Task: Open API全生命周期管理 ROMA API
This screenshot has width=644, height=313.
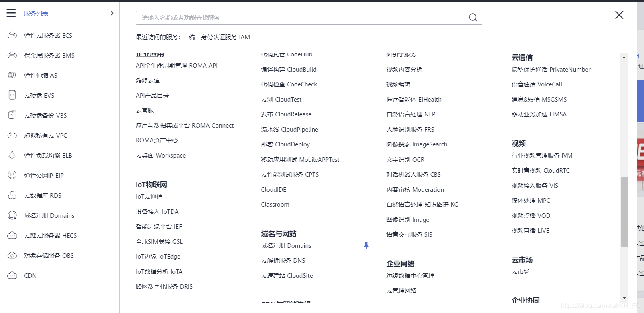Action: [x=177, y=65]
